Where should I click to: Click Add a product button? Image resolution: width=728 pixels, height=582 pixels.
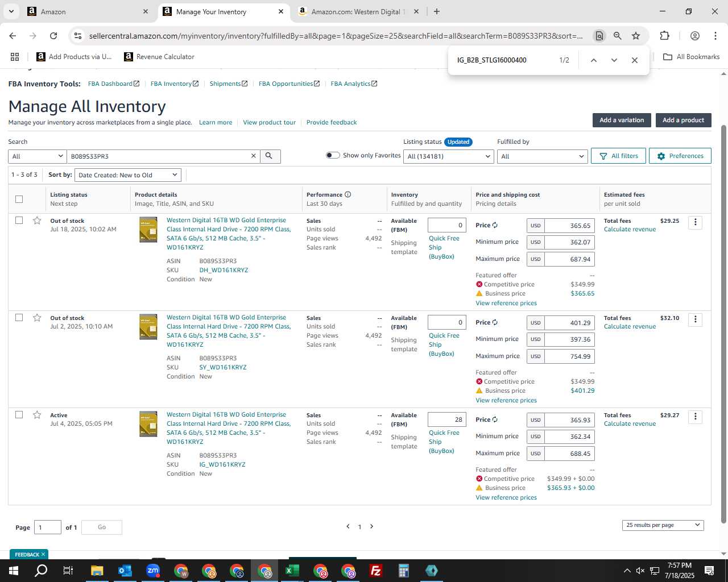[683, 120]
